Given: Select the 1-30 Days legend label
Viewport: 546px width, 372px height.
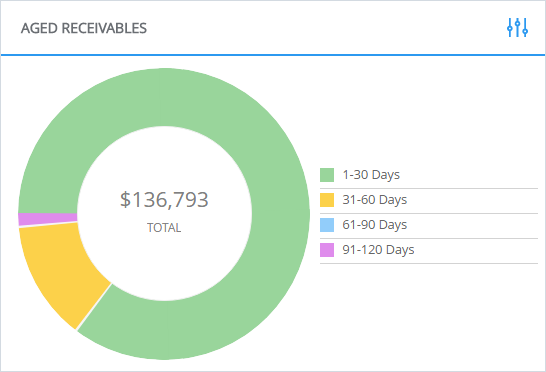Looking at the screenshot, I should pos(371,175).
